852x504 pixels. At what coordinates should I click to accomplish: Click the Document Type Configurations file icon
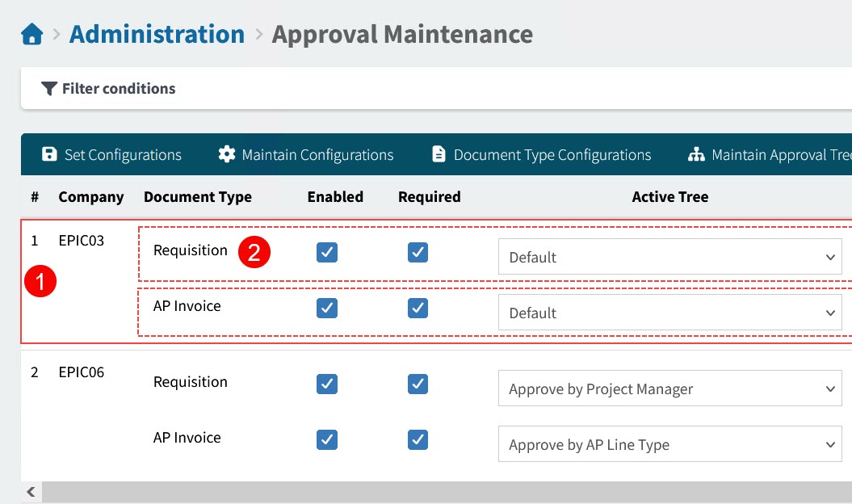tap(439, 154)
